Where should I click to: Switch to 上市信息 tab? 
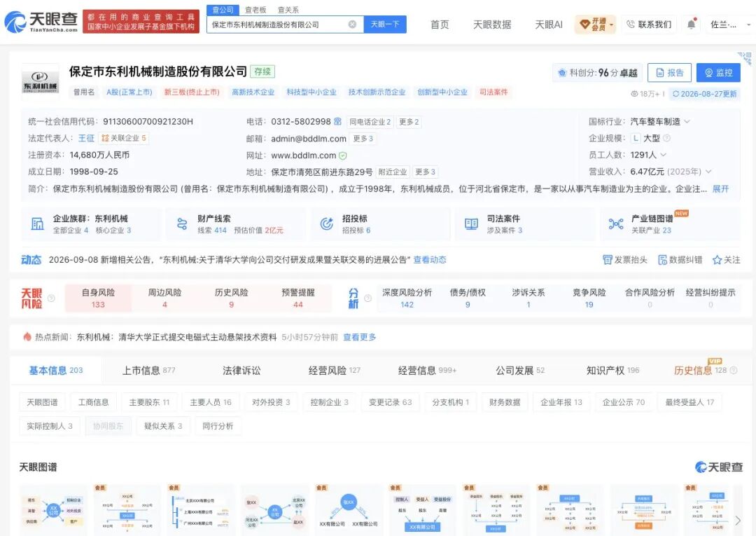coord(148,371)
